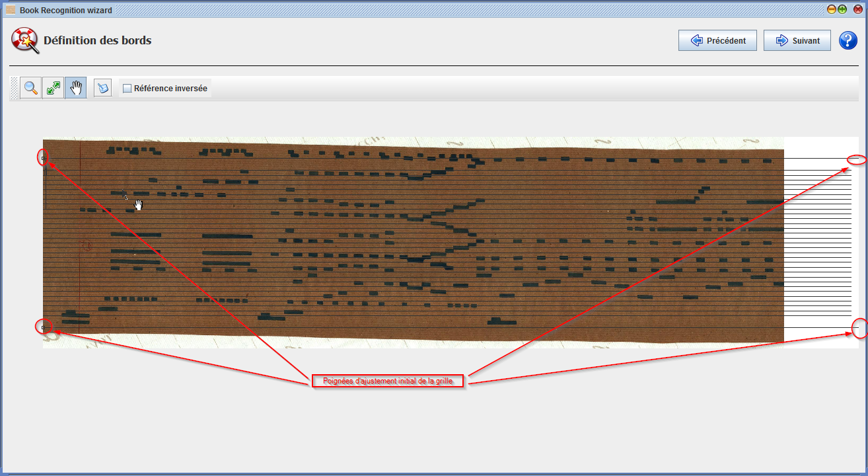The width and height of the screenshot is (868, 476).
Task: Click the green arrows fit-to-view tool
Action: click(x=53, y=88)
